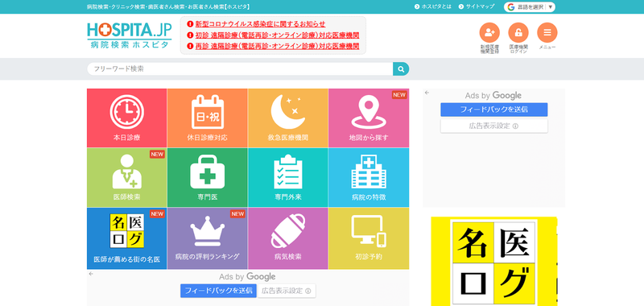The image size is (644, 306).
Task: Click back arrow in bottom ad panel
Action: coord(91,274)
